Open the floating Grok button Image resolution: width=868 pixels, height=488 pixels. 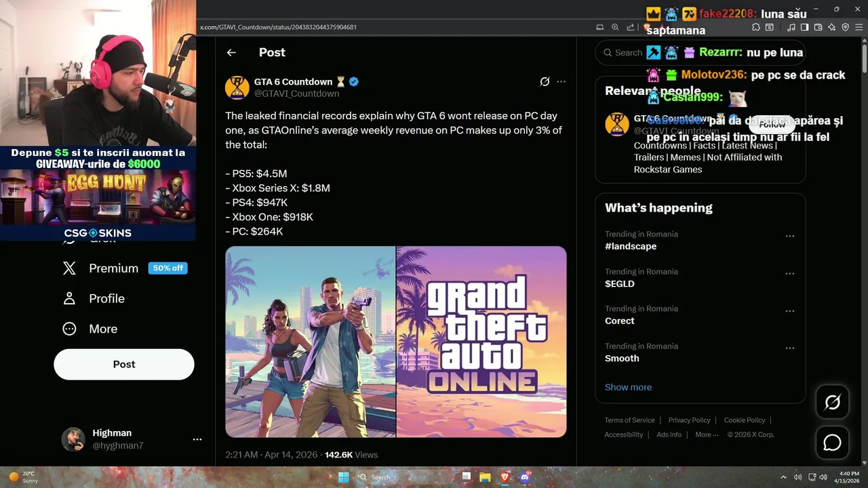tap(833, 403)
